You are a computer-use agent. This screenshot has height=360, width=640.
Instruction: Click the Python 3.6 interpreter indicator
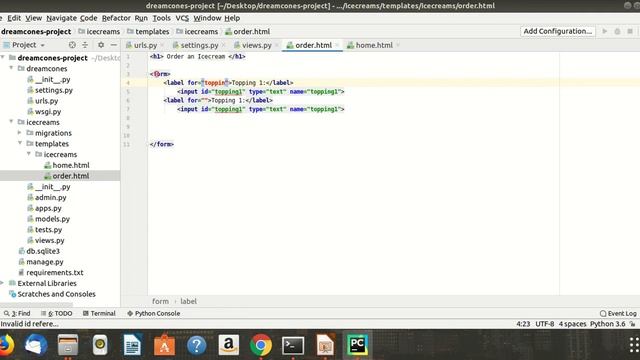pos(607,324)
